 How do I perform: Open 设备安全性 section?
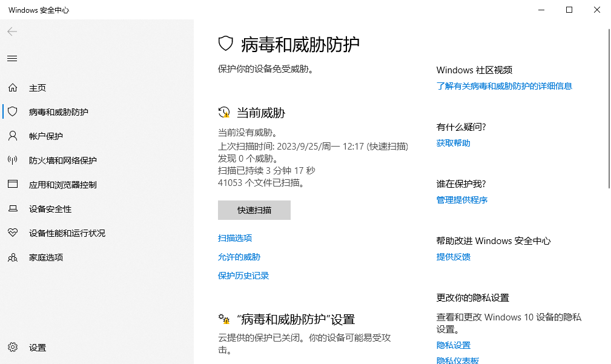(x=50, y=209)
